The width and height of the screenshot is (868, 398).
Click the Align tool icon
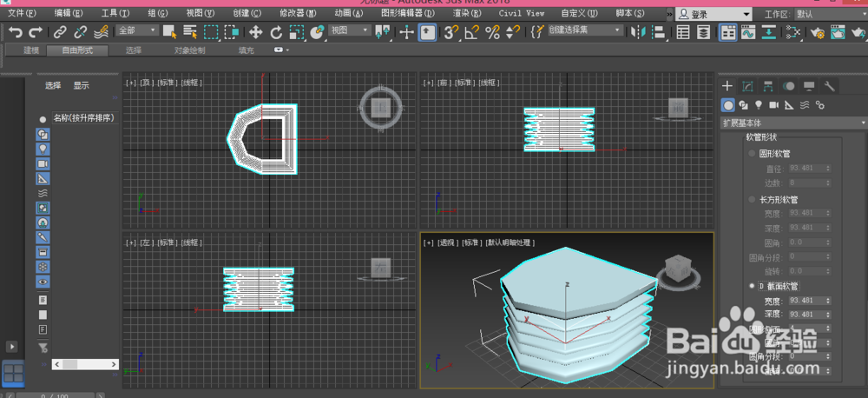pos(660,32)
